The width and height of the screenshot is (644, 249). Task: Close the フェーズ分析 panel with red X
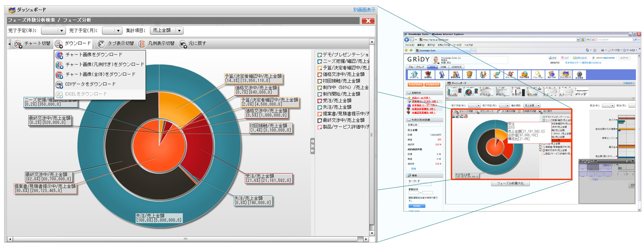367,21
